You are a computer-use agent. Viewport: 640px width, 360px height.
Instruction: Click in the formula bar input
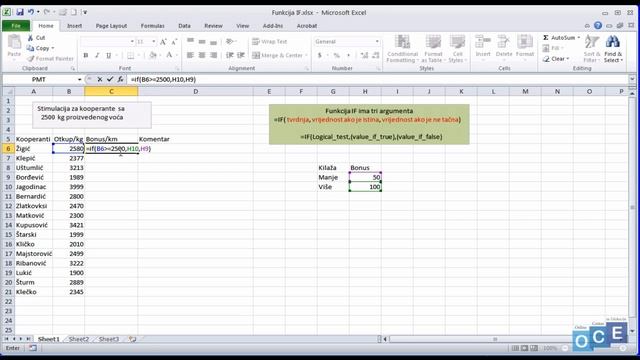[x=378, y=79]
